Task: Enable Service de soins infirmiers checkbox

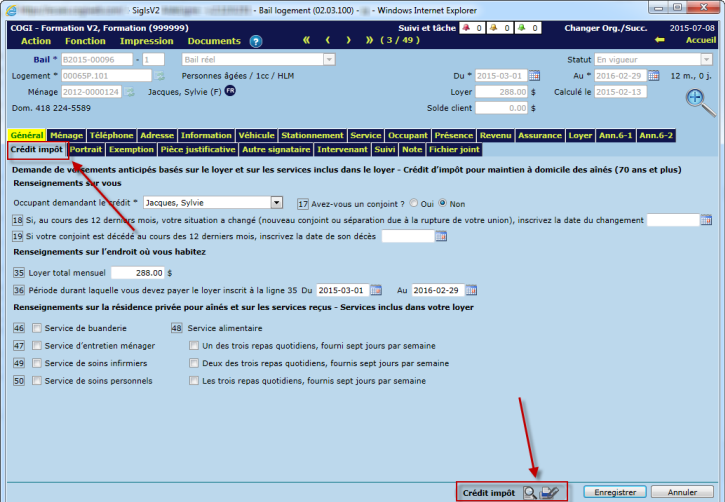Action: (37, 364)
